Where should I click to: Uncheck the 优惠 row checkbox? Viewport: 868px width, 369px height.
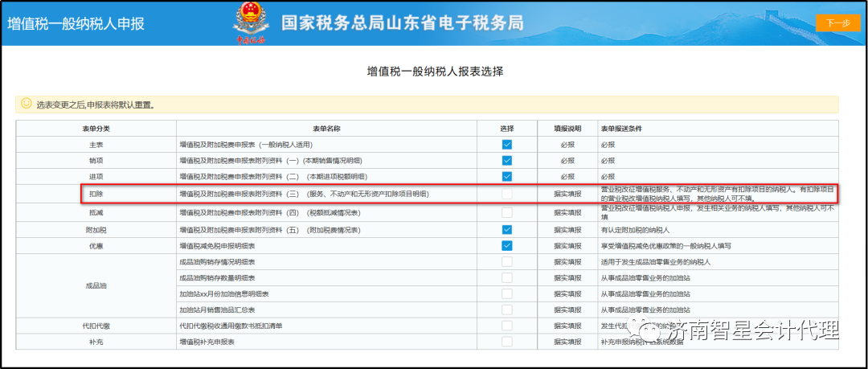tap(507, 245)
